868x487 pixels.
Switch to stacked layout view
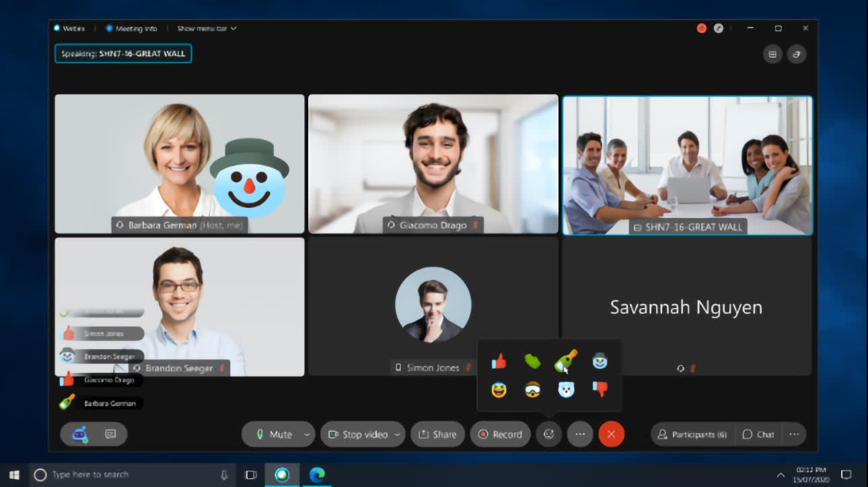pos(797,54)
